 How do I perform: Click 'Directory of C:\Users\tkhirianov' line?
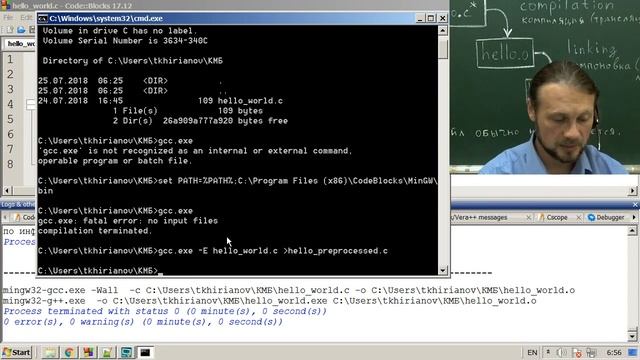pyautogui.click(x=133, y=61)
